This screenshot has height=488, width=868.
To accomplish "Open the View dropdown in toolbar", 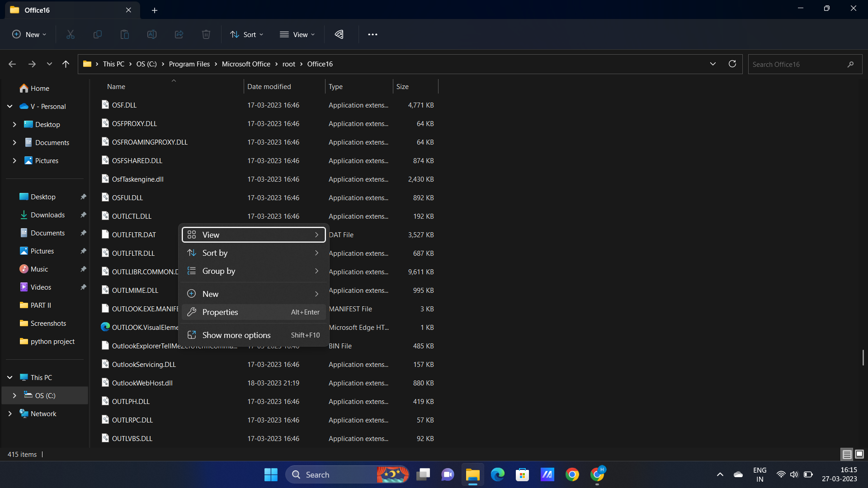I will tap(297, 34).
